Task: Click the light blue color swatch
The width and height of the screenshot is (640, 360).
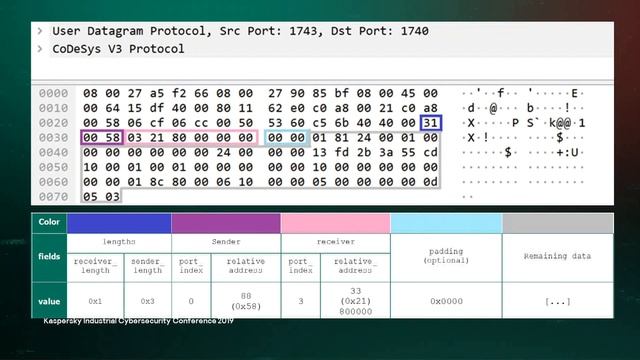Action: pos(446,223)
